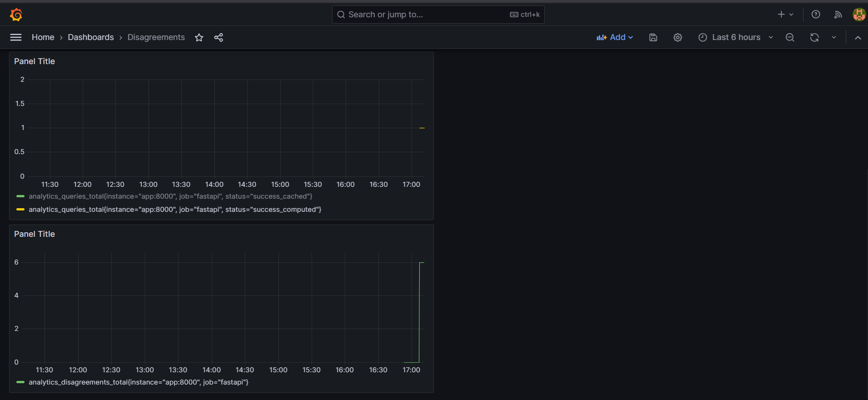
Task: Toggle the success_computed legend series
Action: pyautogui.click(x=175, y=210)
